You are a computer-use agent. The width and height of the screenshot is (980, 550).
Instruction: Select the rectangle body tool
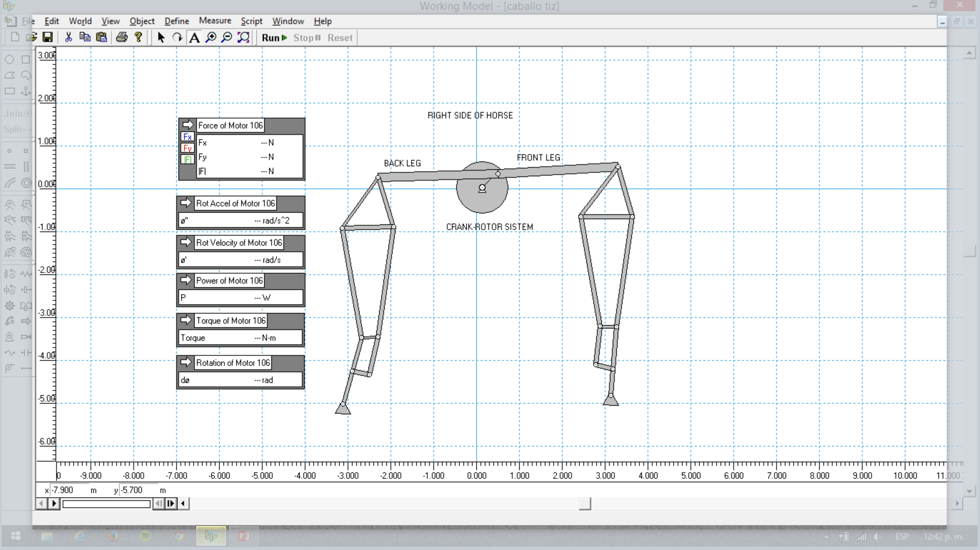(x=10, y=91)
